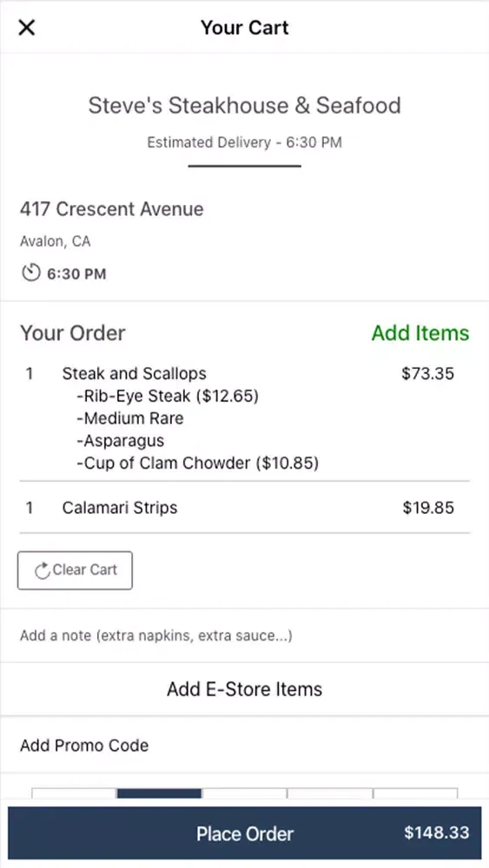The image size is (489, 868).
Task: Select the fifth tip option segment
Action: click(415, 793)
